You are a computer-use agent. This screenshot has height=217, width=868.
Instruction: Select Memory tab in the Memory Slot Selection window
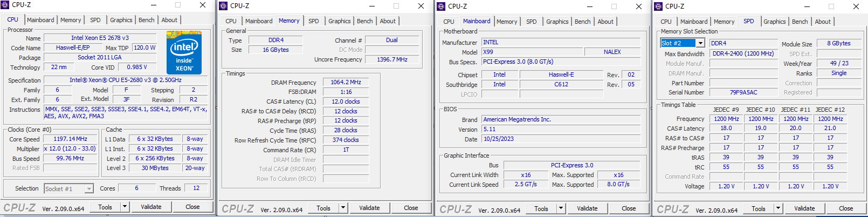point(724,22)
